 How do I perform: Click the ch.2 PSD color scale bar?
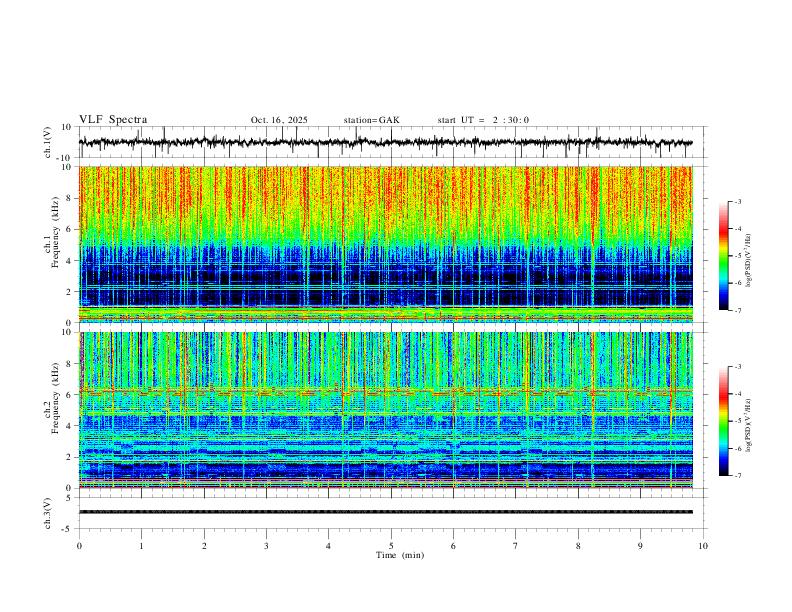coord(723,421)
